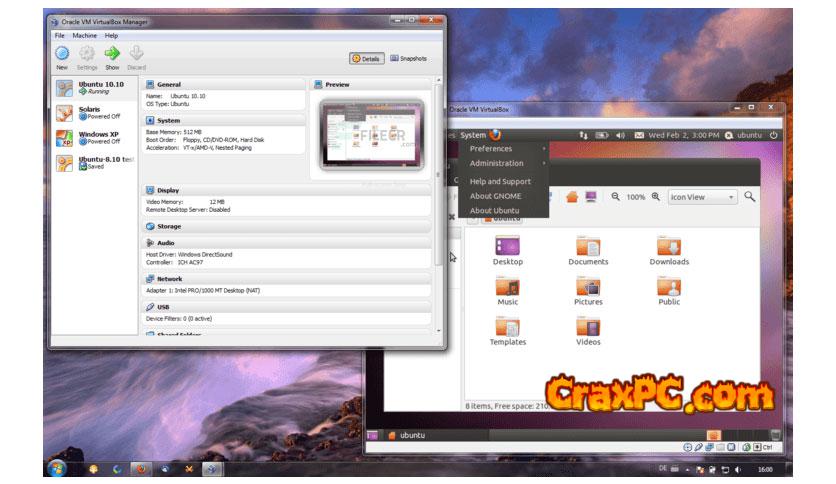Image resolution: width=836 pixels, height=484 pixels.
Task: Click the New virtual machine toolbar icon
Action: pos(62,53)
